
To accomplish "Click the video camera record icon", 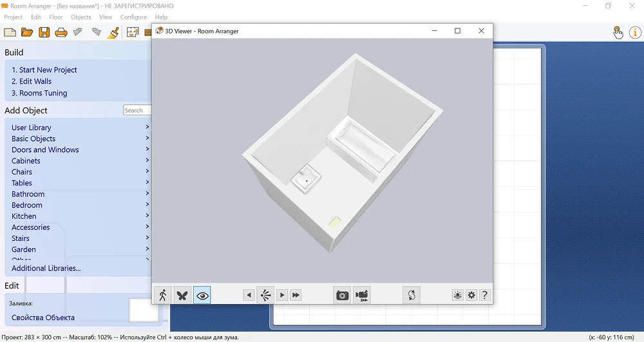I will pos(362,295).
